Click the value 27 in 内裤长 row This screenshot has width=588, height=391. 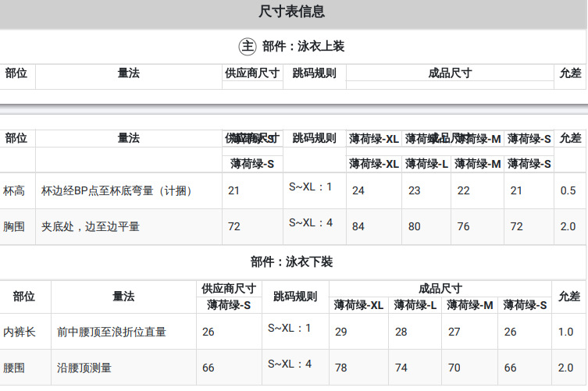454,332
